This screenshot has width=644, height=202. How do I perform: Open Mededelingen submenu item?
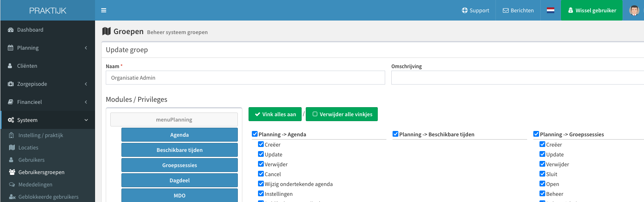pyautogui.click(x=48, y=184)
